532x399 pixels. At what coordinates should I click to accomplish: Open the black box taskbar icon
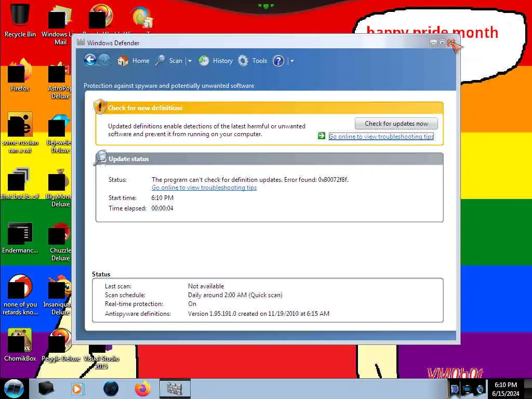(46, 389)
